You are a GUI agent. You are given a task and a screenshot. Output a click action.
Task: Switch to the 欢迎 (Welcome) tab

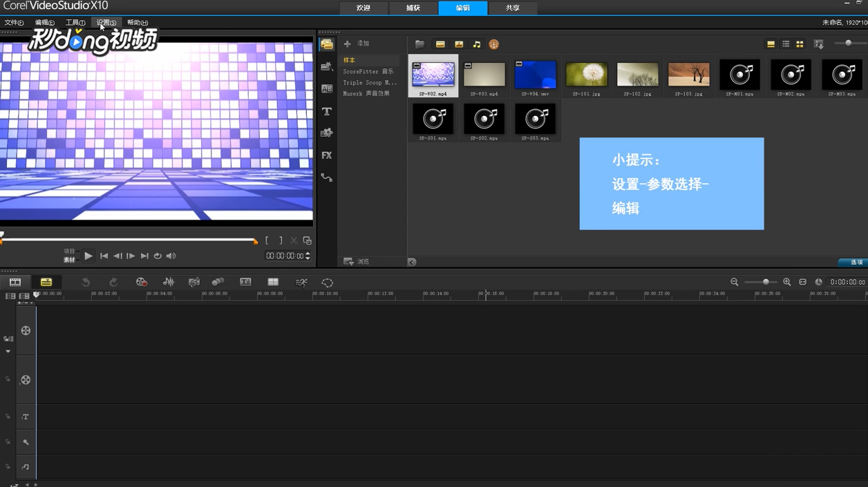[x=364, y=8]
